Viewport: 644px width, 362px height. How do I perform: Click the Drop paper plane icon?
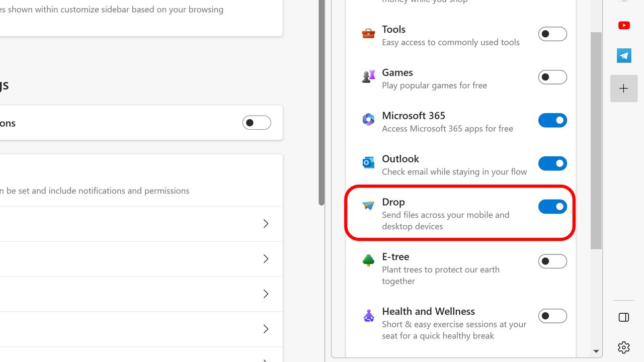coord(368,206)
